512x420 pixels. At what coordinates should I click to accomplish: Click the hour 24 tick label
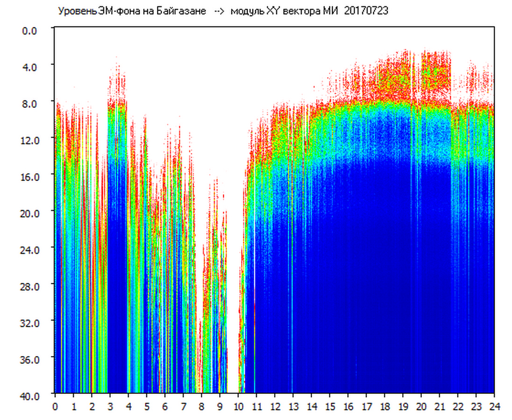[x=494, y=406]
